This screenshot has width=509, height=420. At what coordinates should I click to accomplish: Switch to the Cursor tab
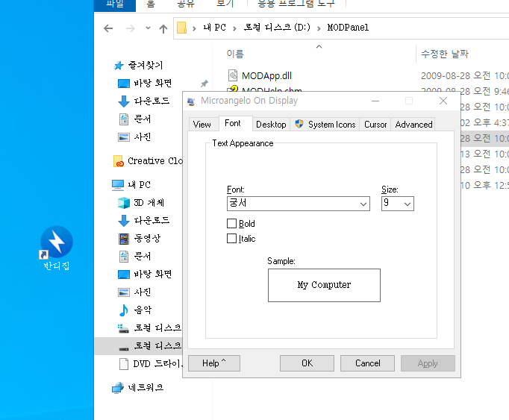click(375, 125)
